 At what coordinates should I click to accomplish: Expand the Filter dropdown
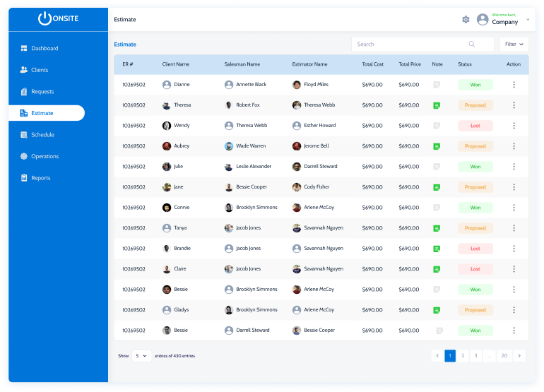pyautogui.click(x=514, y=44)
